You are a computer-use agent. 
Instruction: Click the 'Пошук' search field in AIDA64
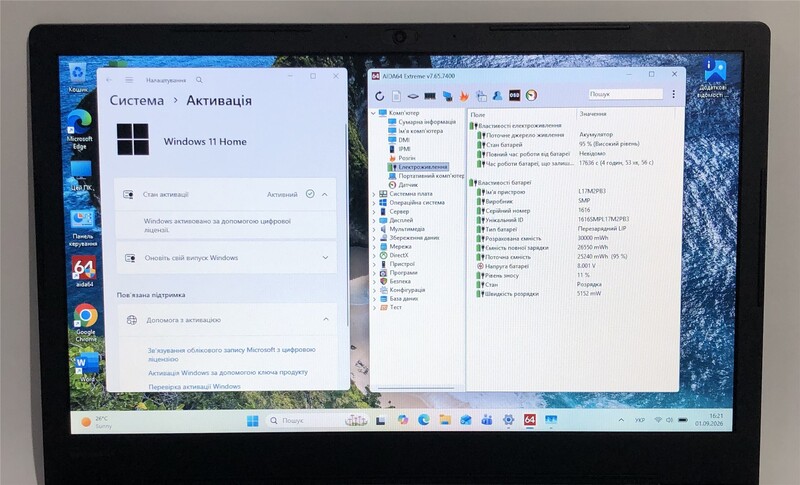coord(626,94)
